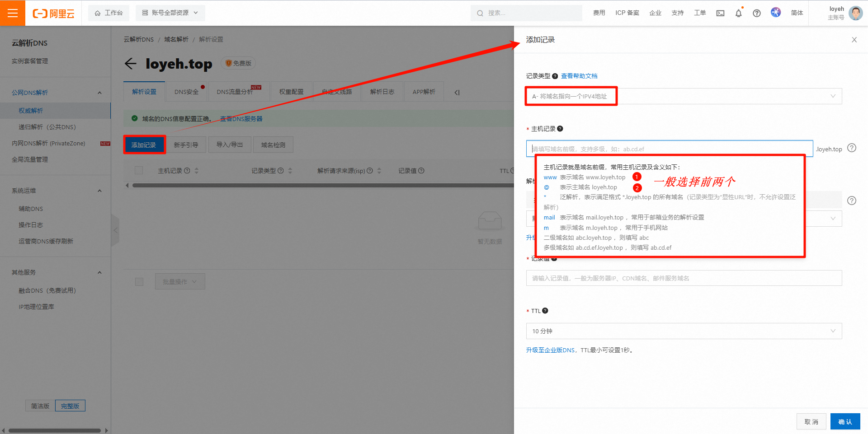Switch sidebar to 完整版 mode
868x434 pixels.
point(70,406)
